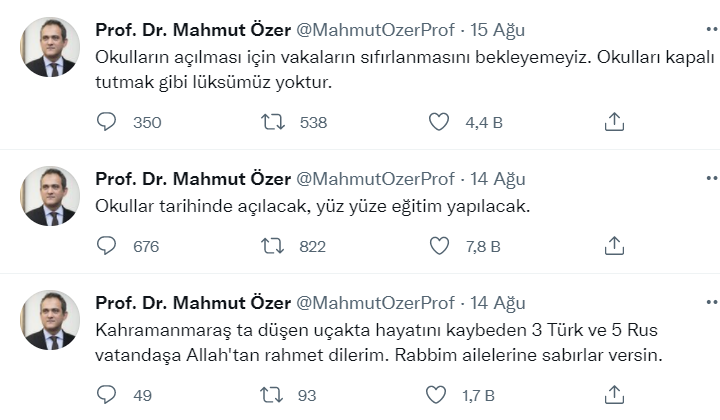Click the '15 Ağu' timestamp link
The width and height of the screenshot is (720, 420).
click(497, 29)
